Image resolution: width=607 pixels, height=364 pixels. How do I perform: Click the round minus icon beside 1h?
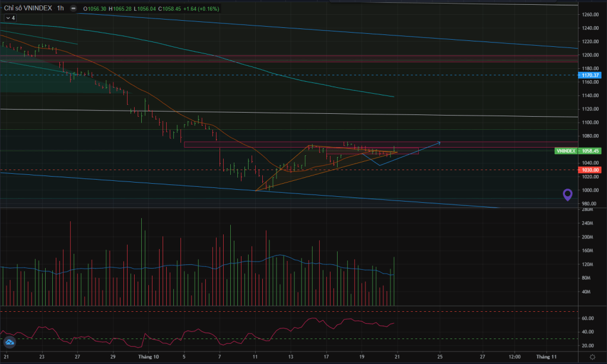(72, 9)
